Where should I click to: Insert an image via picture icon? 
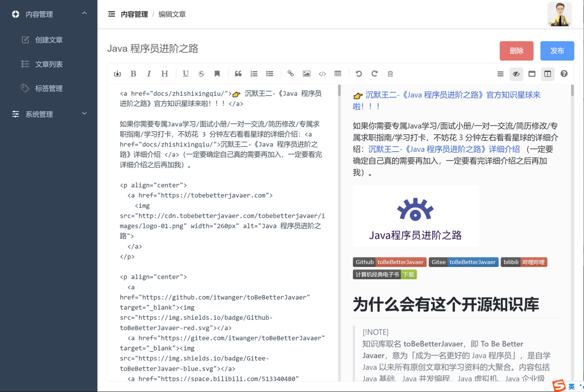(x=307, y=73)
